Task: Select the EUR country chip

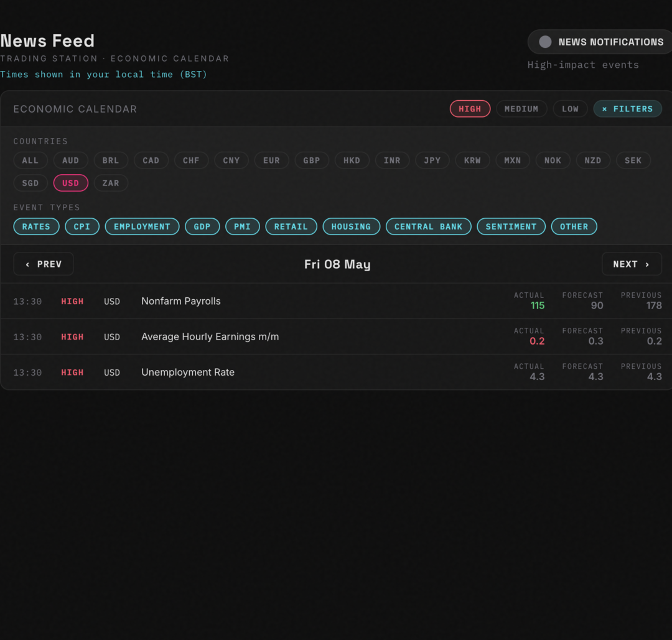Action: [271, 160]
